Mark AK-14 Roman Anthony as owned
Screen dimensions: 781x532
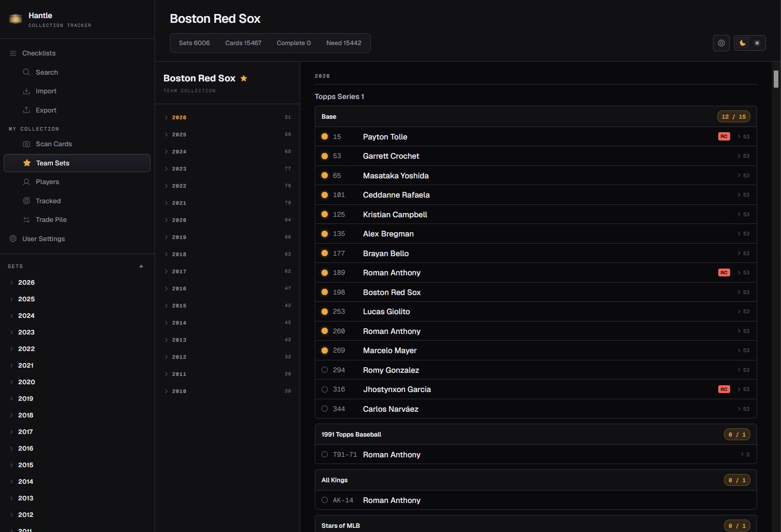pos(325,500)
